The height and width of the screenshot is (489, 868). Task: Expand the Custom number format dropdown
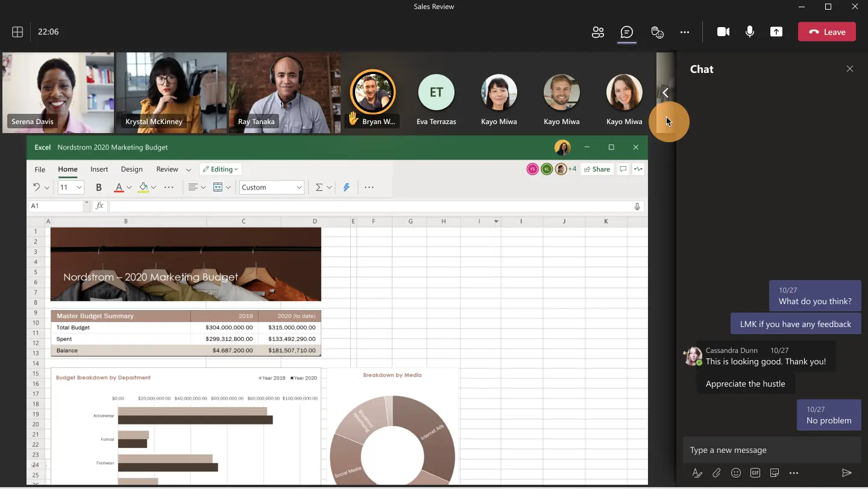(x=299, y=187)
